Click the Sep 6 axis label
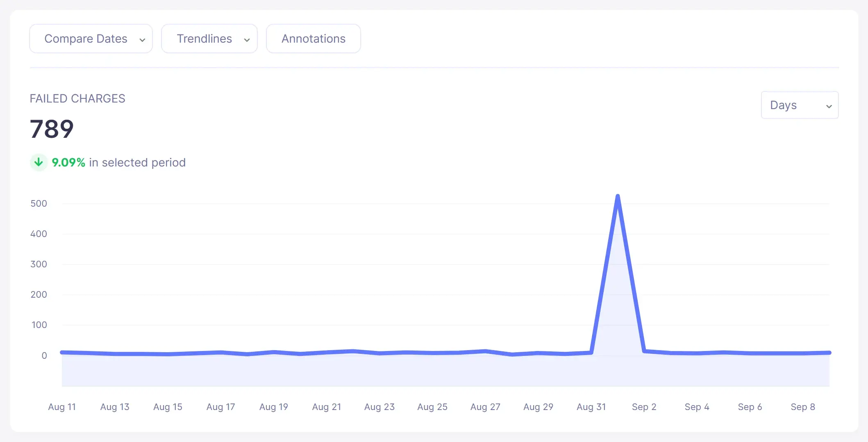The height and width of the screenshot is (442, 868). 750,407
